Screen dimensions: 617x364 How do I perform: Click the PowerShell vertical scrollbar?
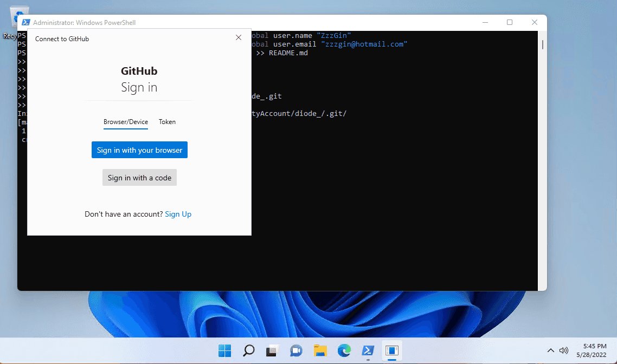tap(543, 44)
